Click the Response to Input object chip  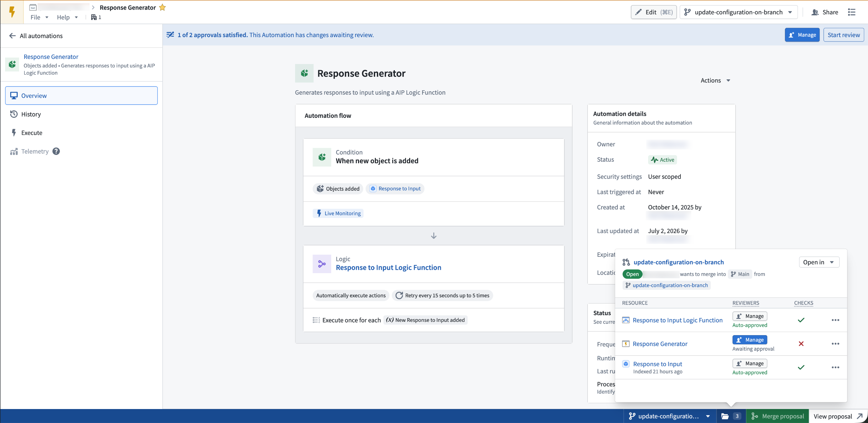tap(395, 189)
